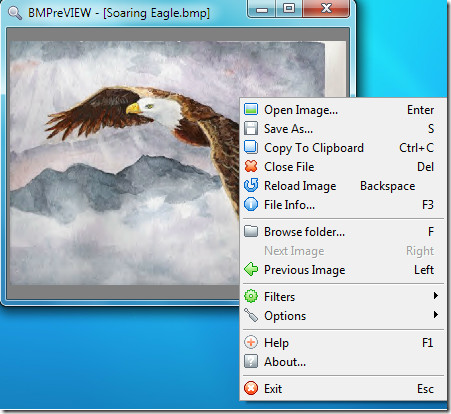This screenshot has height=414, width=451.
Task: Click the Open Image icon in context menu
Action: coord(251,109)
